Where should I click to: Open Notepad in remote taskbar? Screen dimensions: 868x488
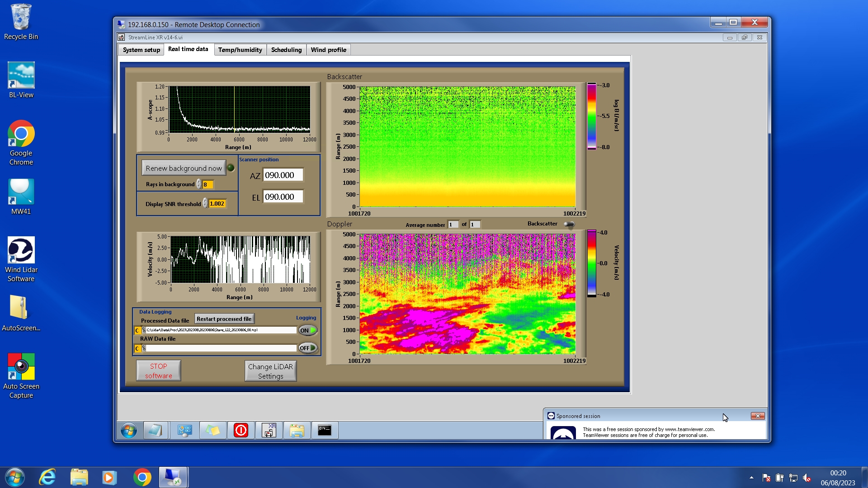click(156, 430)
